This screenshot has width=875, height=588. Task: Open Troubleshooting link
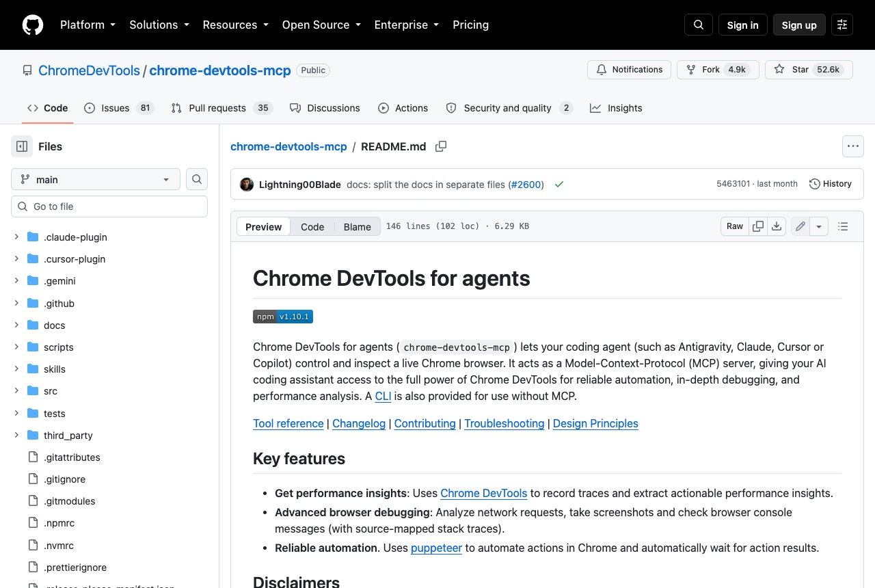click(x=504, y=423)
